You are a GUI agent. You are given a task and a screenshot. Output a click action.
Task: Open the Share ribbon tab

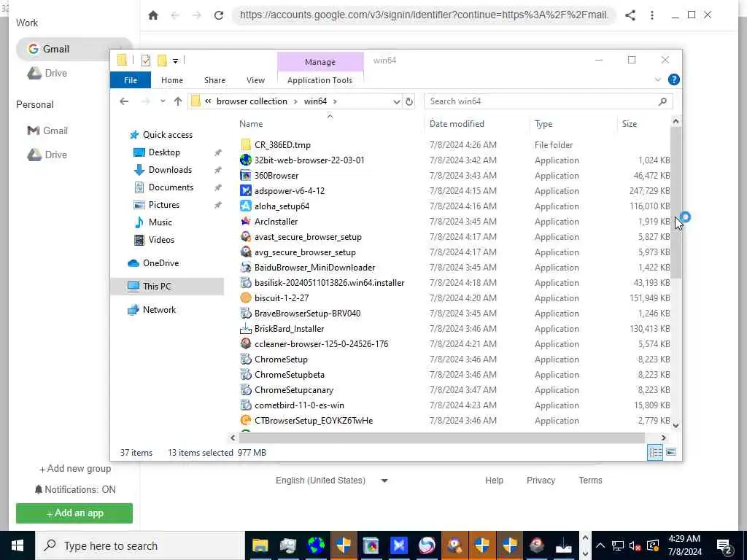[x=215, y=80]
